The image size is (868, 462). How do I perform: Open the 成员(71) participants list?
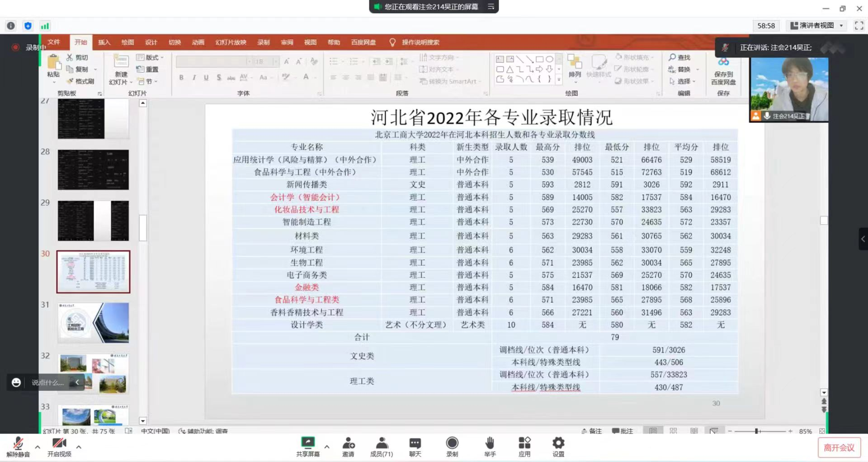pos(382,443)
